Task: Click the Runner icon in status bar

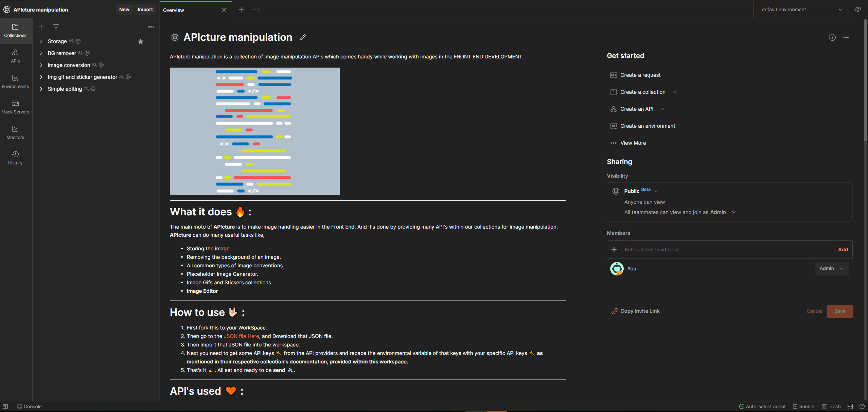Action: (x=804, y=407)
